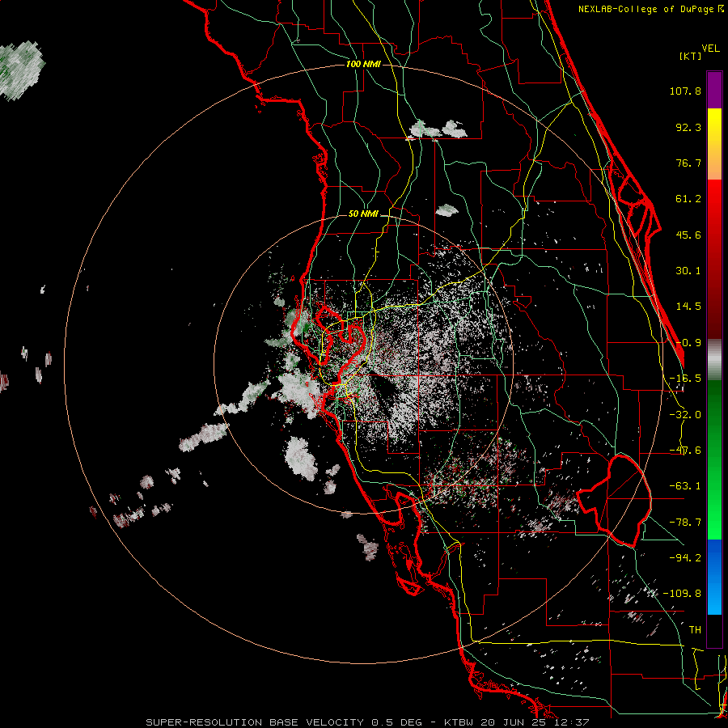Click the VEL label above the color scale
Image resolution: width=728 pixels, height=728 pixels.
tap(710, 49)
